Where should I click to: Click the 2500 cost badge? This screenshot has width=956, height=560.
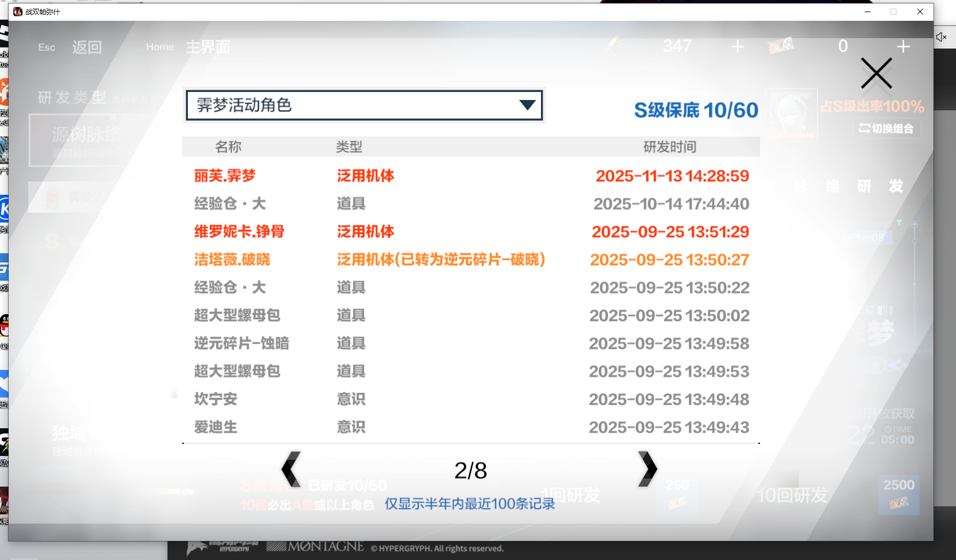pos(899,495)
